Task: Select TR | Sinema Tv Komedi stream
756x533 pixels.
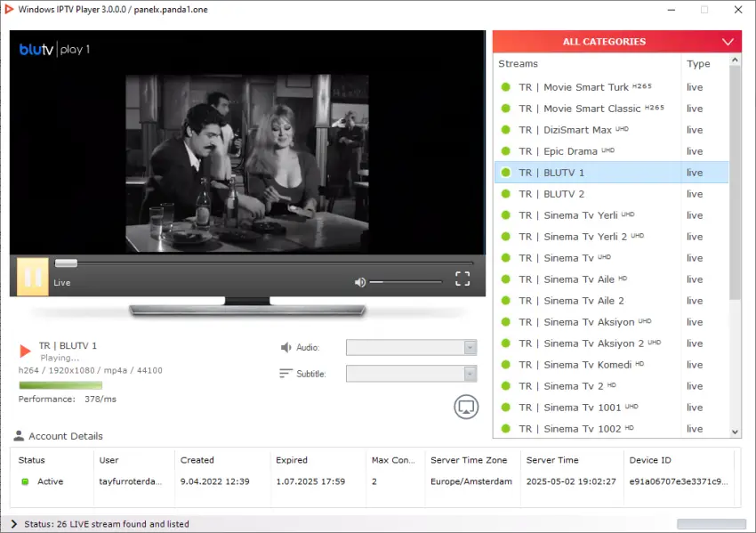Action: [611, 365]
